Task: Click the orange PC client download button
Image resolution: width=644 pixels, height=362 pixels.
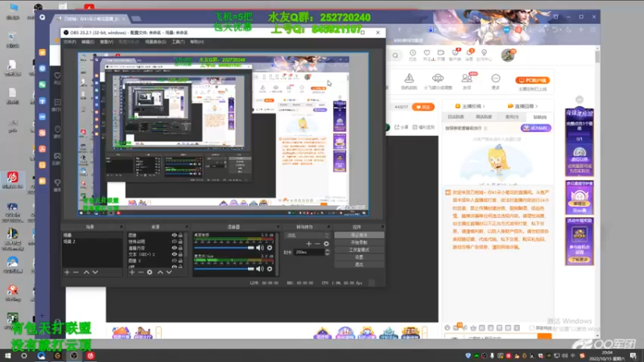Action: (532, 80)
